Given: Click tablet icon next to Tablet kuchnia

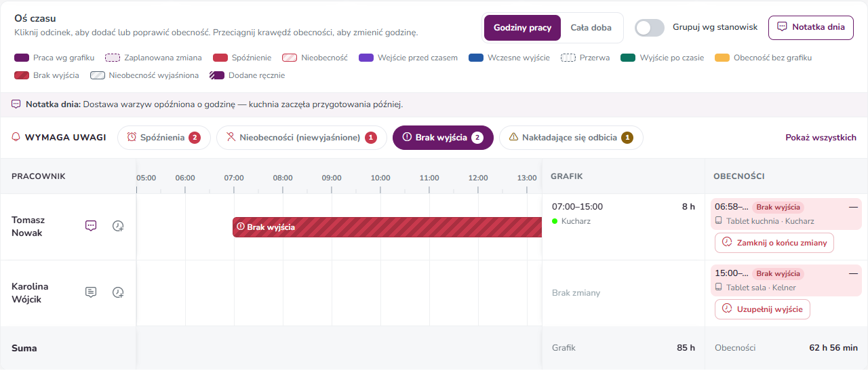Looking at the screenshot, I should (719, 221).
